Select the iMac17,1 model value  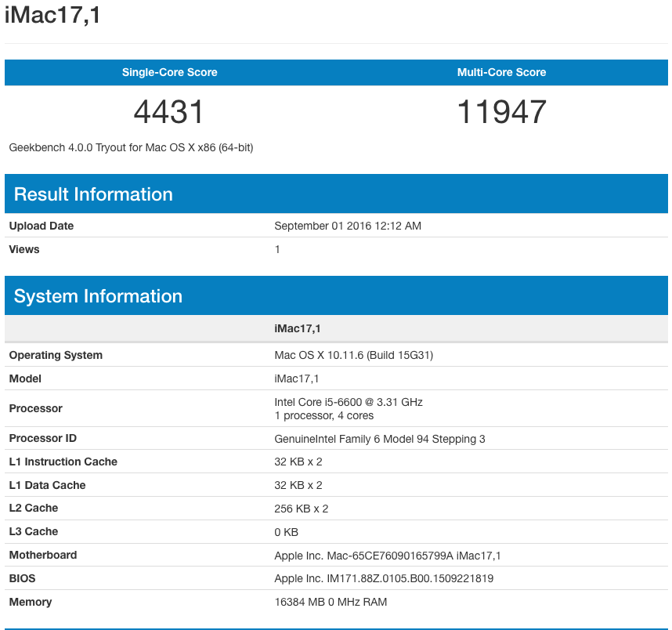(x=297, y=378)
